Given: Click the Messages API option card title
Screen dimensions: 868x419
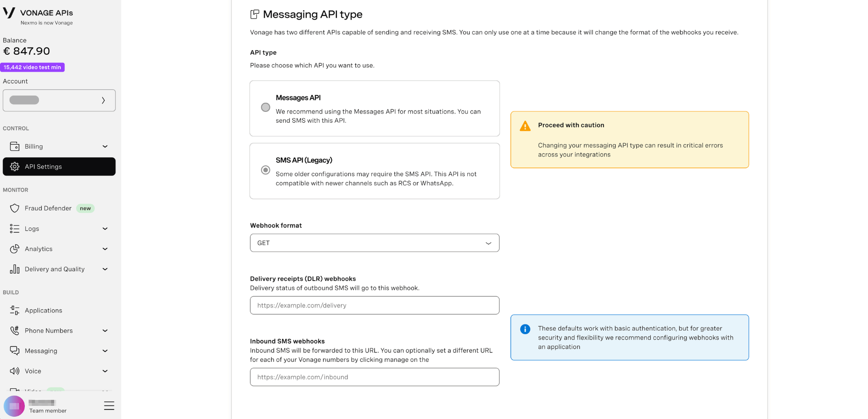Looking at the screenshot, I should click(298, 98).
